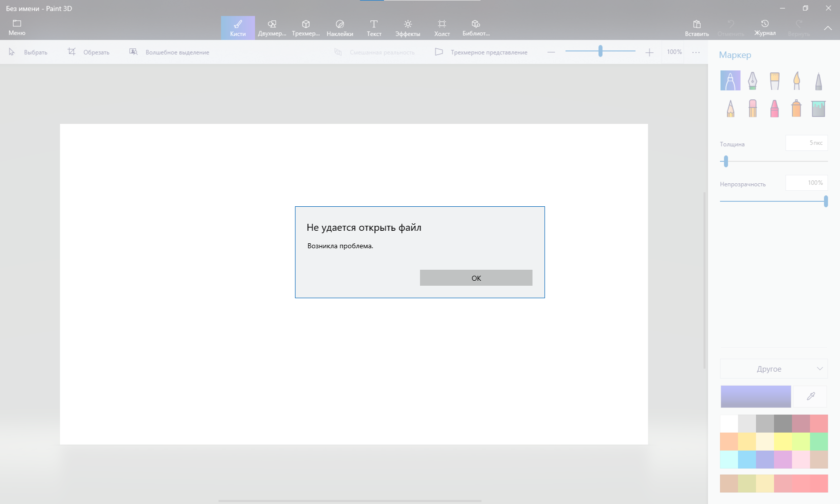This screenshot has height=504, width=840.
Task: Open the Журнал history panel
Action: click(x=765, y=28)
